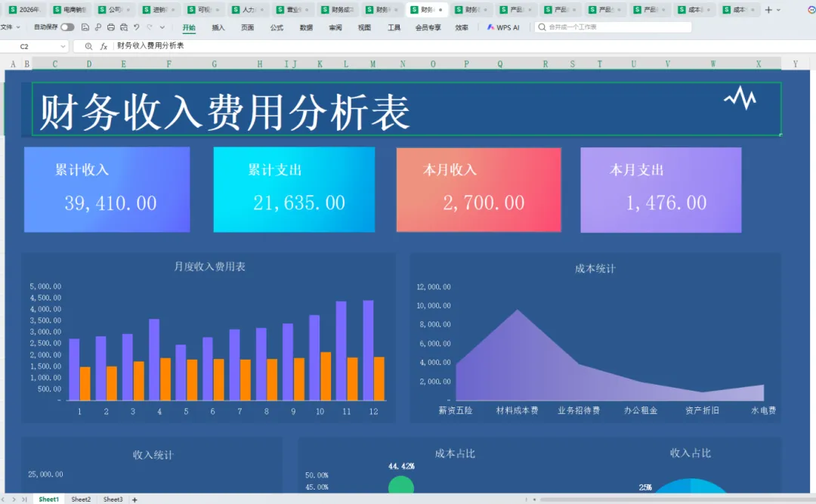Switch to the 2026年 document tab
The image size is (816, 504).
(x=25, y=9)
